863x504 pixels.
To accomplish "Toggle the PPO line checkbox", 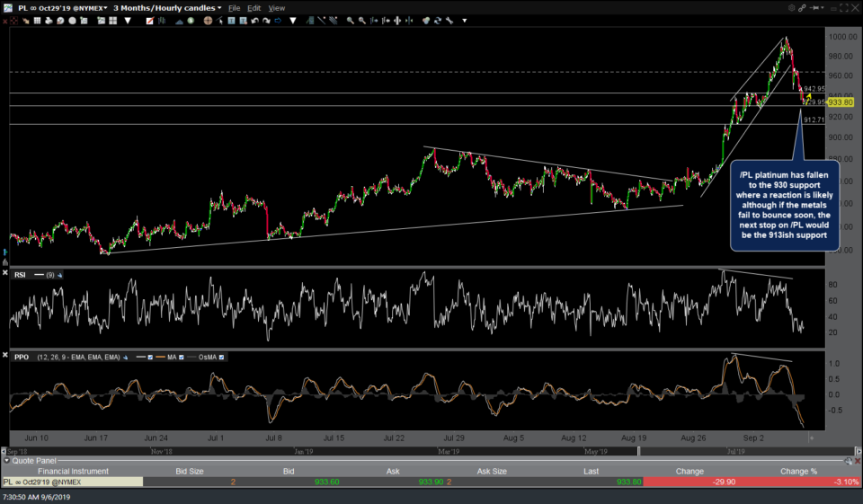I will click(x=150, y=357).
